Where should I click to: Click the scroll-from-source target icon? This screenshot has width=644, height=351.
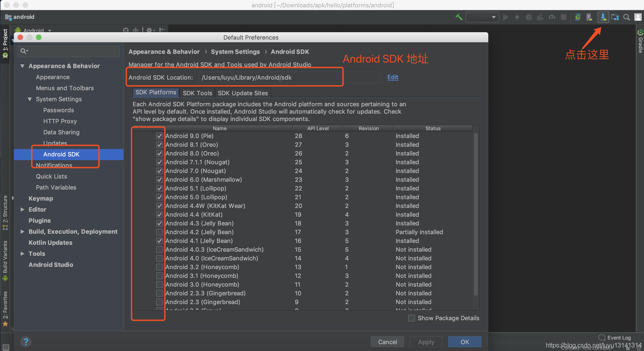click(x=126, y=30)
